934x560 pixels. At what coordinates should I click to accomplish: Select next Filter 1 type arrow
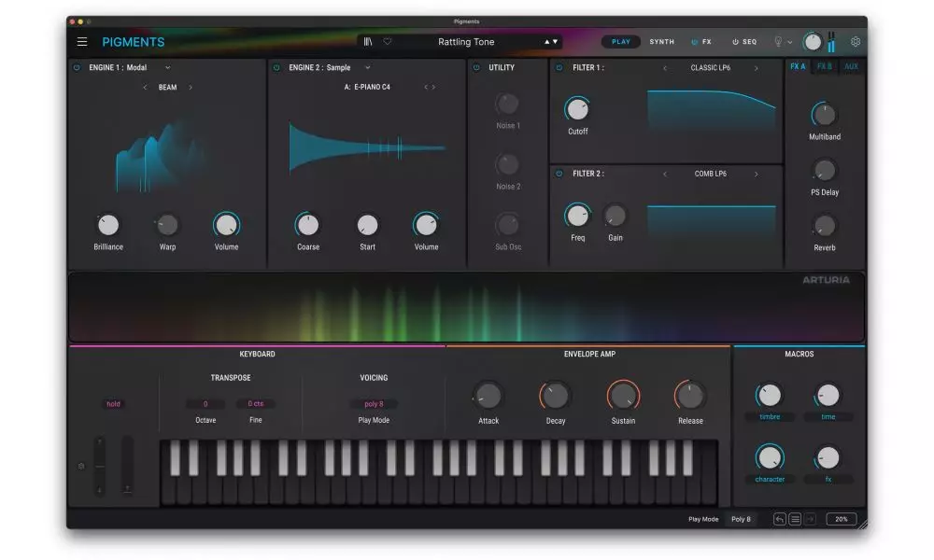pyautogui.click(x=757, y=68)
